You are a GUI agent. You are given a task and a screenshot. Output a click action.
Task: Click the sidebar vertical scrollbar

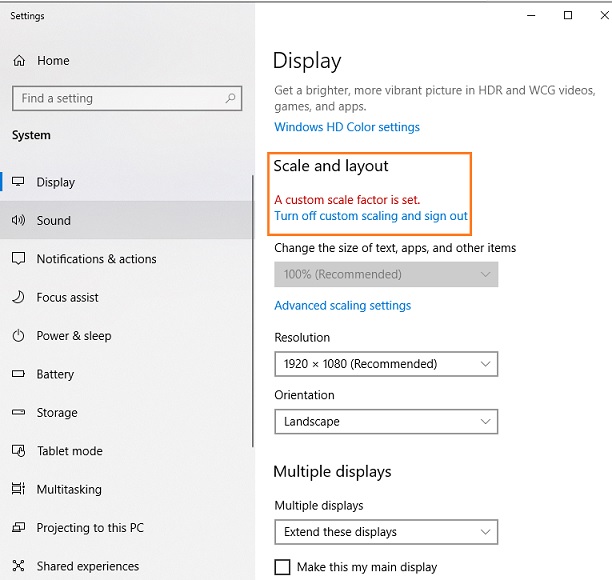point(253,300)
